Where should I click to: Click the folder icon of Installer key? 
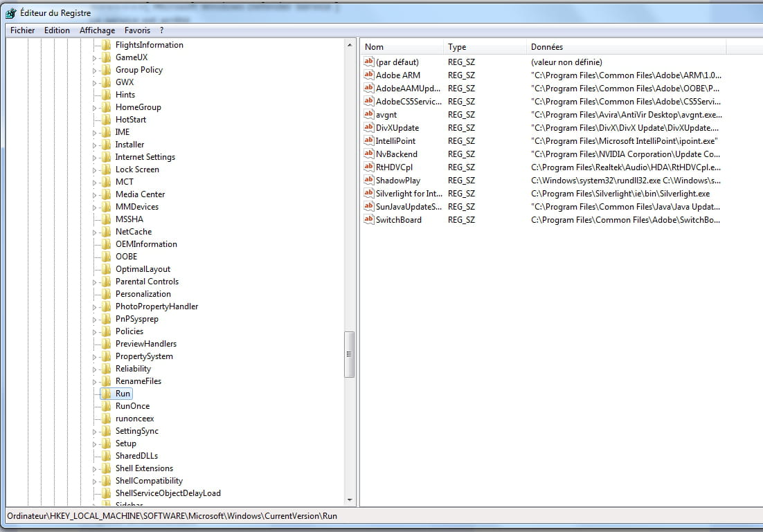(x=107, y=145)
